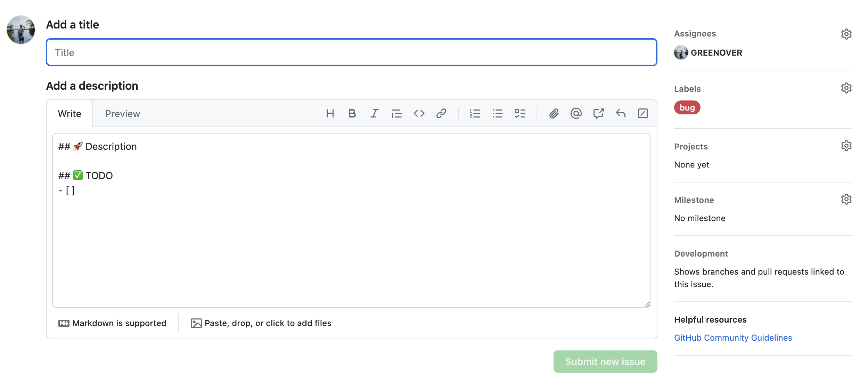Insert a heading with the H icon
The height and width of the screenshot is (381, 868).
[330, 114]
